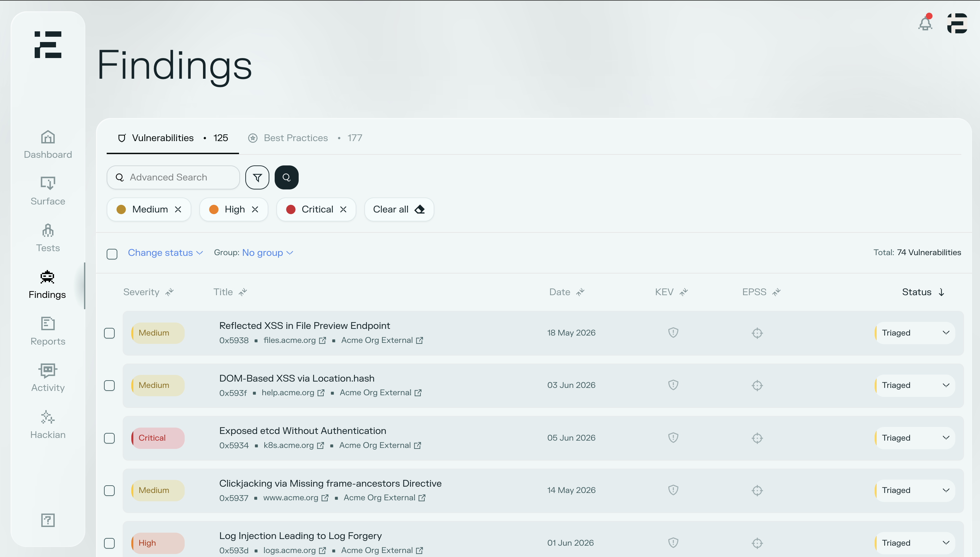
Task: Click EPSS target icon for Log Injection row
Action: pyautogui.click(x=757, y=543)
